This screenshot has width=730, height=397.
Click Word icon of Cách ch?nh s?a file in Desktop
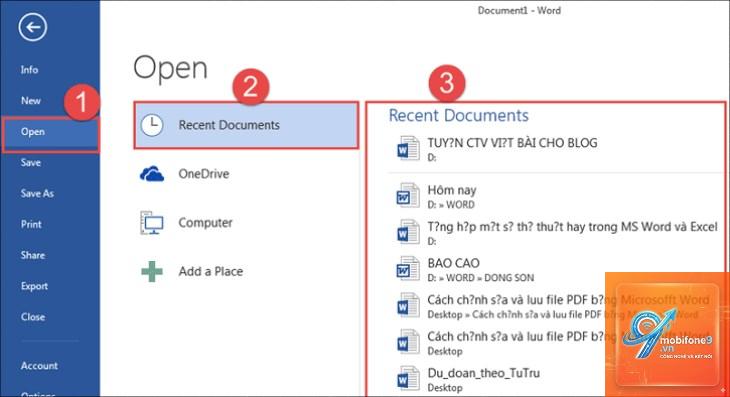[x=408, y=342]
